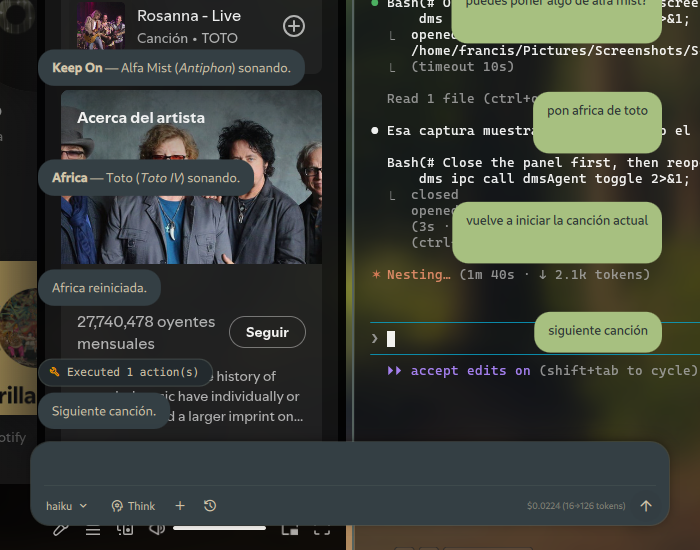
Task: Click the $0.0224 (16→126 tokens) cost readout
Action: click(576, 506)
